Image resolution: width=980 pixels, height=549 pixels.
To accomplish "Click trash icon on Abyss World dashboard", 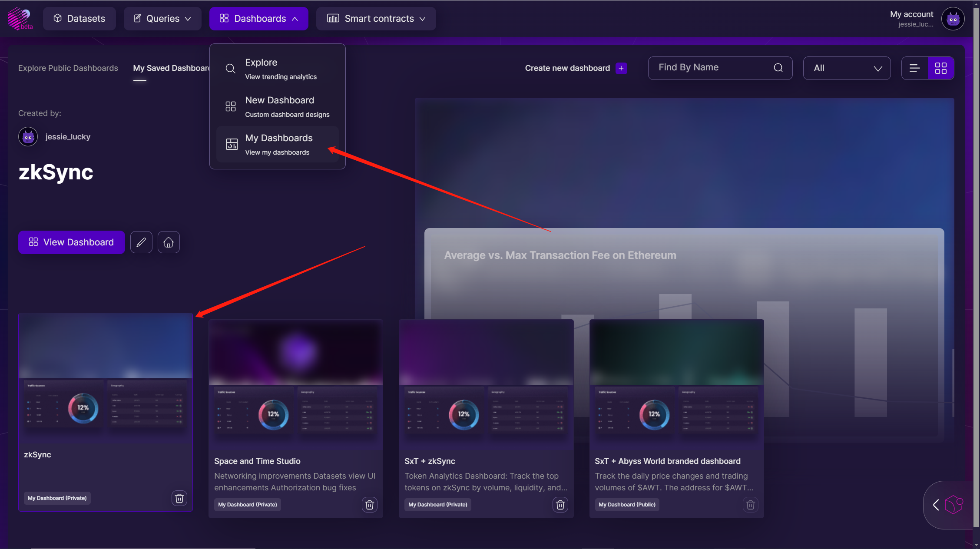I will (x=751, y=505).
